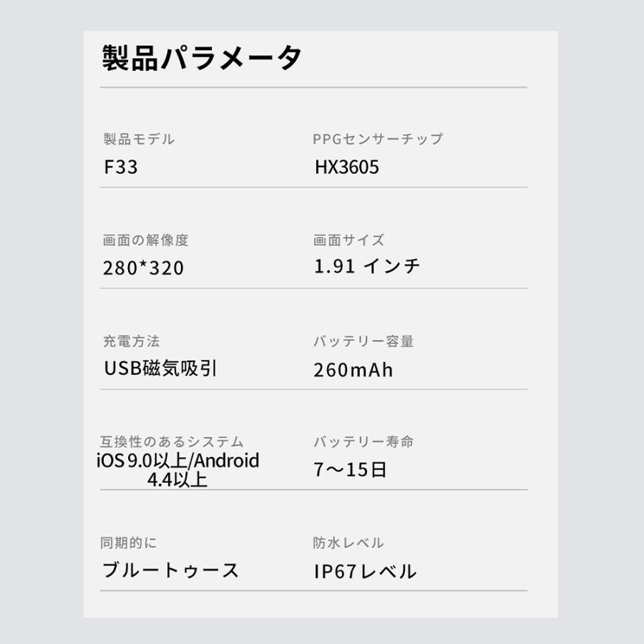The width and height of the screenshot is (644, 644).
Task: Select the PPGセンサーチップ label
Action: pos(378,139)
